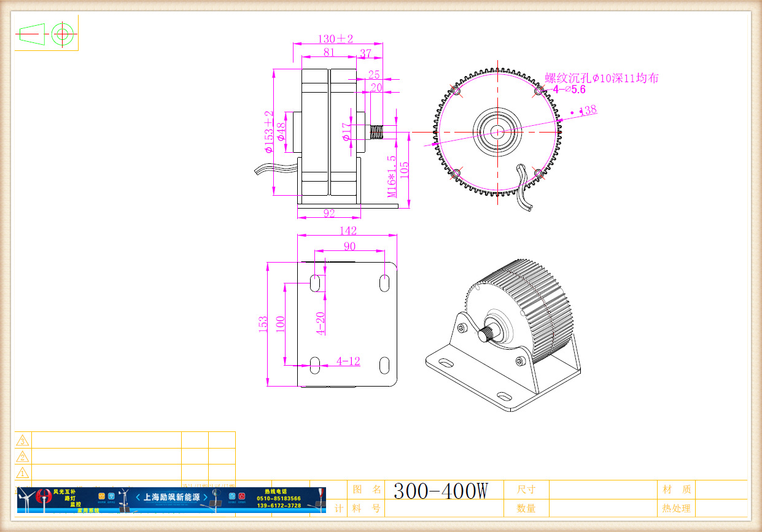
Task: Click the φ48 diameter dimension
Action: (x=281, y=131)
